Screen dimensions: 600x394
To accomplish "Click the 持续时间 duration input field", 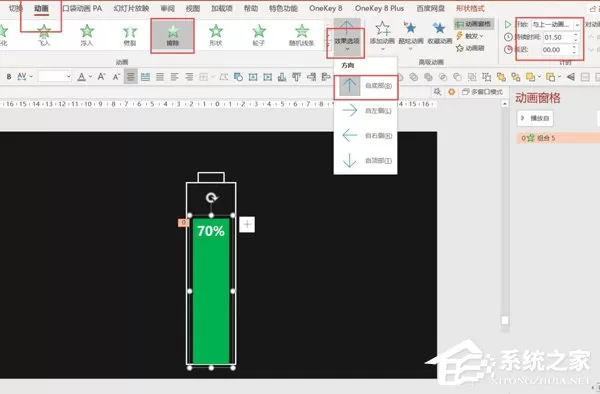I will (x=560, y=37).
